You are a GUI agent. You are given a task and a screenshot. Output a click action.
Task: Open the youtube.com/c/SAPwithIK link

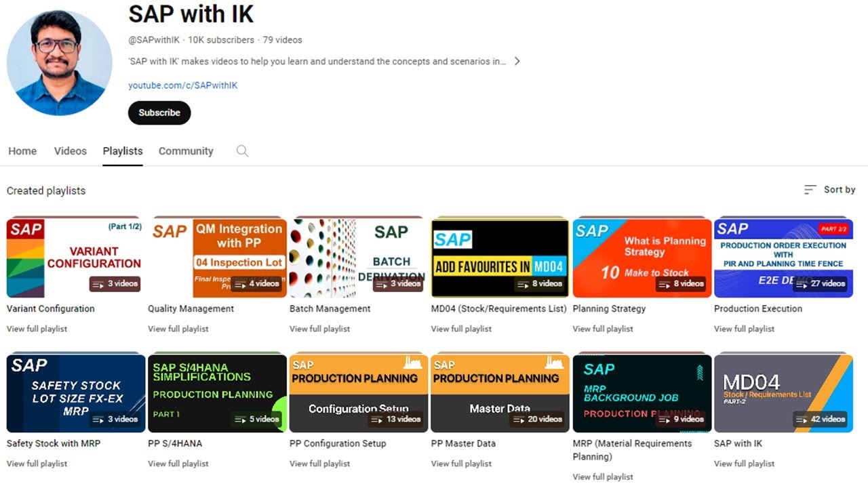pos(182,85)
